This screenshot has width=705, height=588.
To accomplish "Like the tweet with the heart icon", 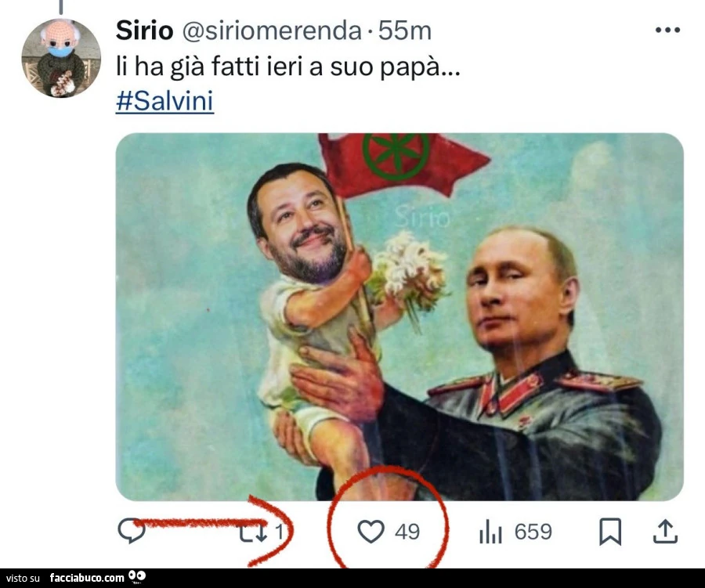I will coord(371,532).
